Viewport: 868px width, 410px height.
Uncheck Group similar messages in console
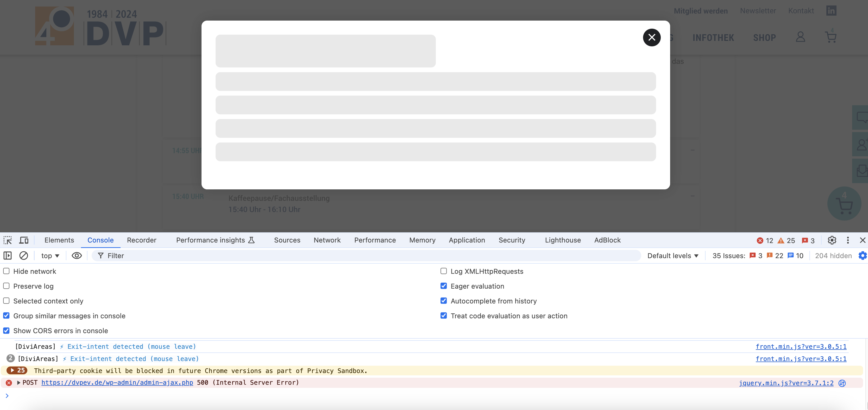point(7,316)
